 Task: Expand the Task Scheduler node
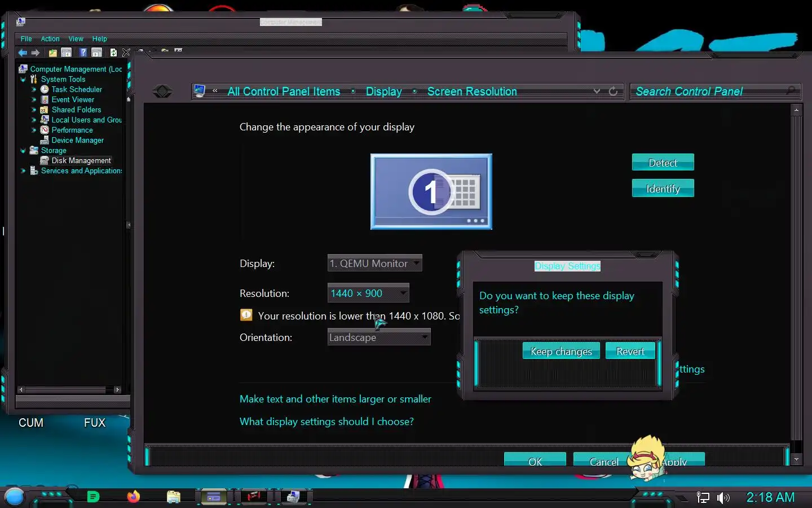(34, 90)
